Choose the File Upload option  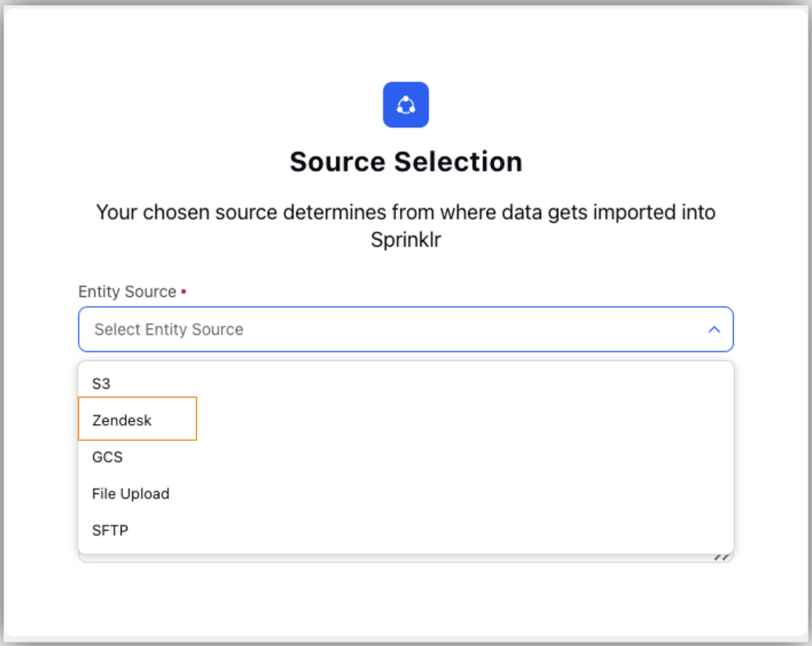point(405,493)
